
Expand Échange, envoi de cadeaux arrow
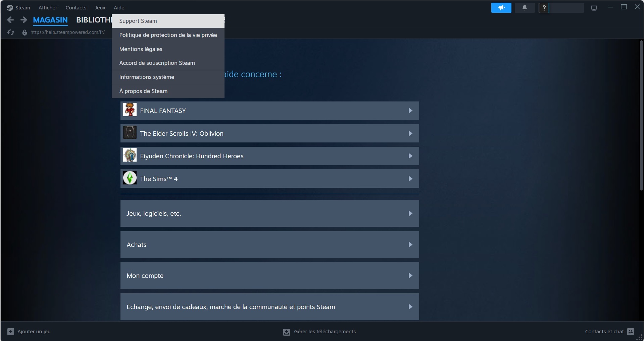pos(410,307)
